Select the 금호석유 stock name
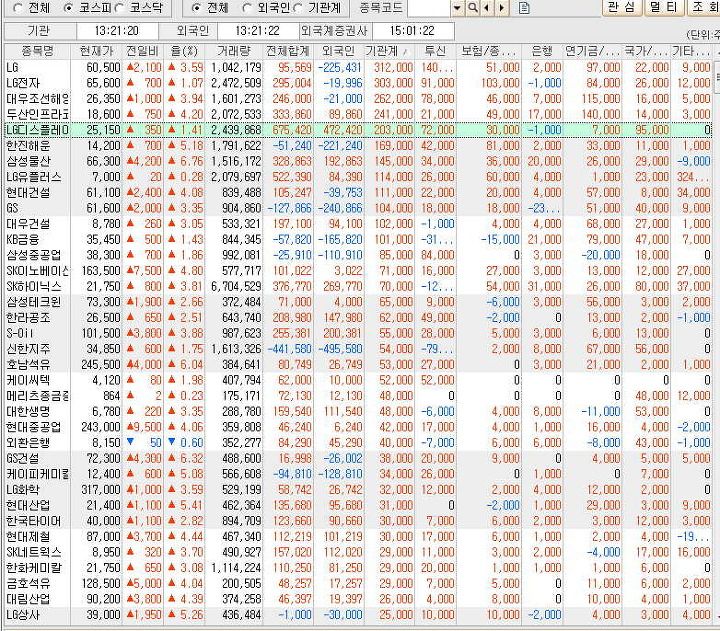The image size is (720, 631). tap(28, 584)
